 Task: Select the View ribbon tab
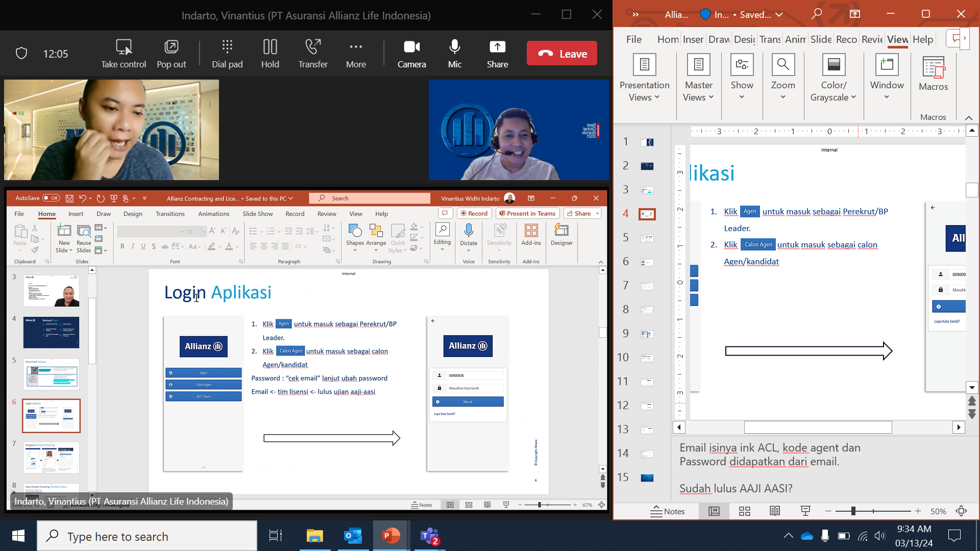(897, 39)
